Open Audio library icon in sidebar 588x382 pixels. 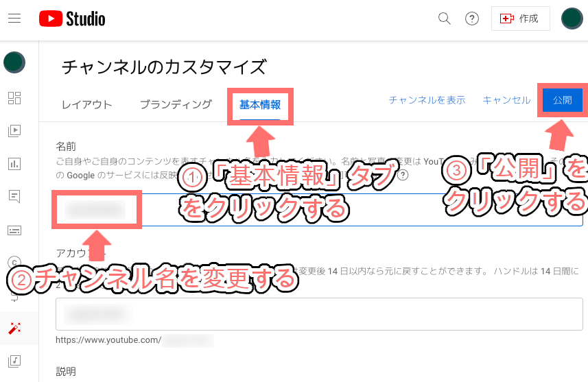coord(14,361)
